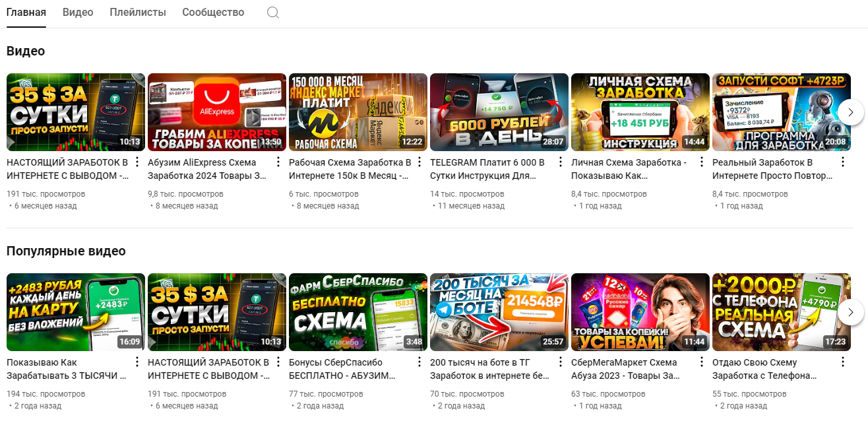The width and height of the screenshot is (868, 427).
Task: Click the 200 тысяч на боте в ТГ title
Action: pos(489,369)
